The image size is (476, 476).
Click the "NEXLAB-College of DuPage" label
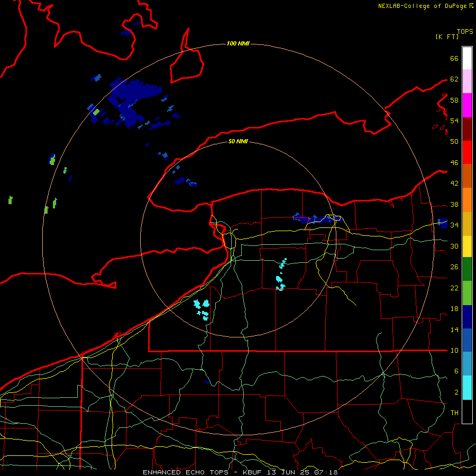click(422, 6)
